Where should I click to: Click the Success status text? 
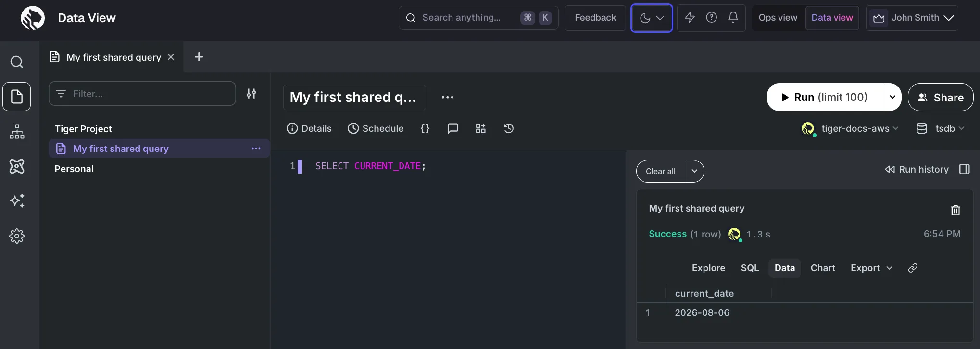point(668,234)
